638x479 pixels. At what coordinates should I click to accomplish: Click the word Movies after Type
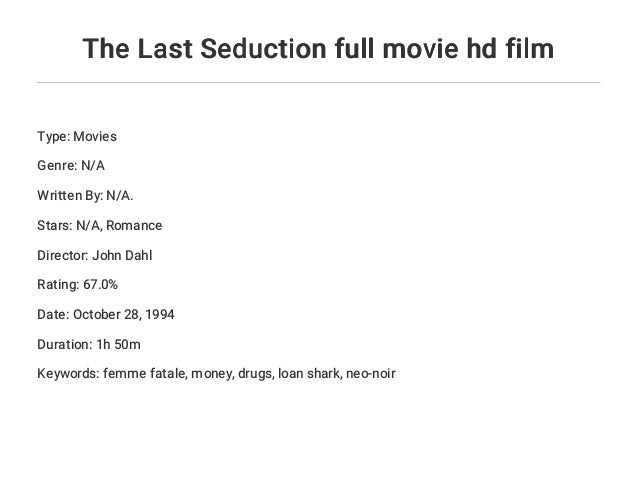click(95, 136)
